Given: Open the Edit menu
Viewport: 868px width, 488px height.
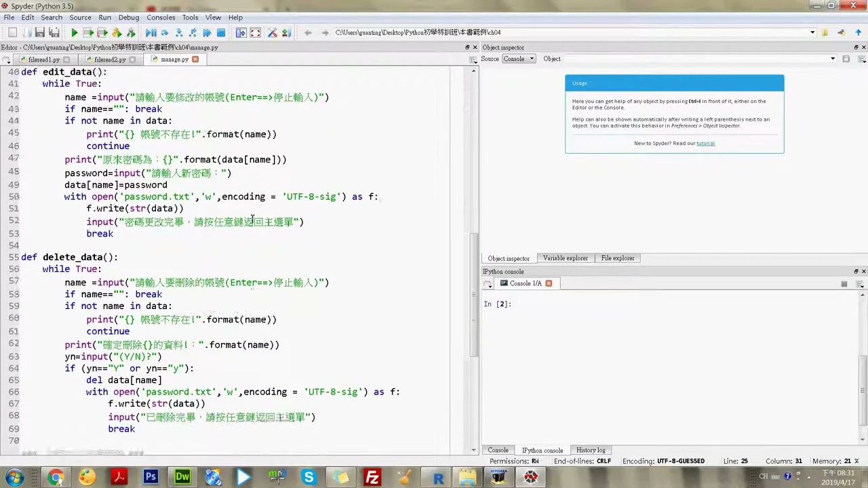Looking at the screenshot, I should (28, 18).
